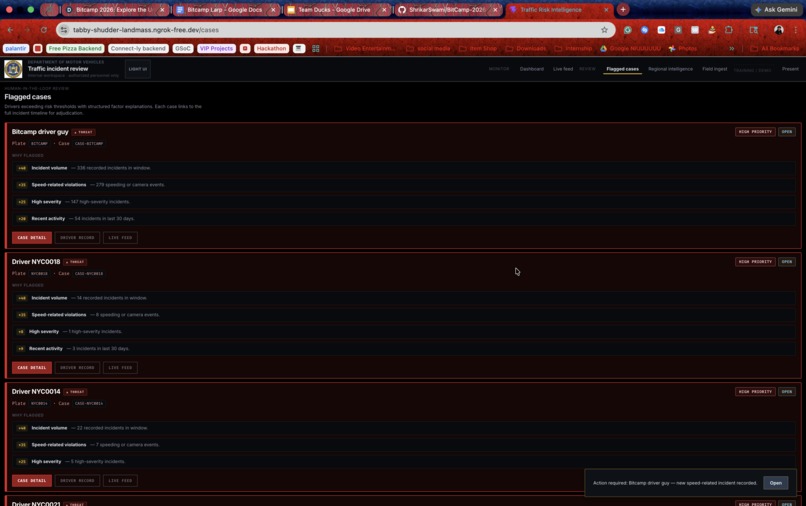Screen dimensions: 806x506
Task: Open the Free Pizza Backend bookmark
Action: [75, 48]
